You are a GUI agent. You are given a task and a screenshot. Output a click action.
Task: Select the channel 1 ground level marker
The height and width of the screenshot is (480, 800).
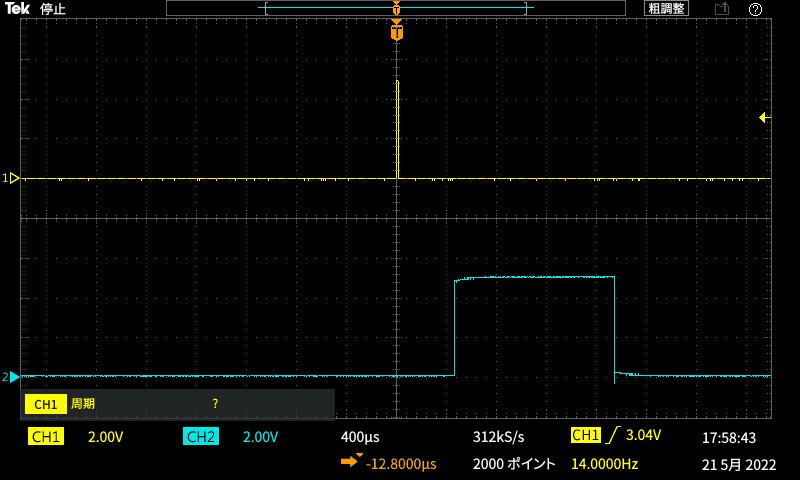click(x=13, y=178)
